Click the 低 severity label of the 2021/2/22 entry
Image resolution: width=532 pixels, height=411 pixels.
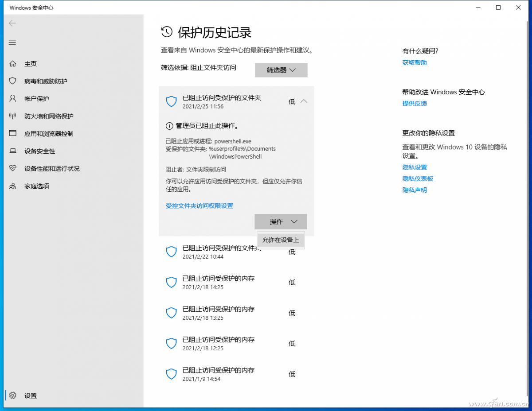click(x=292, y=252)
